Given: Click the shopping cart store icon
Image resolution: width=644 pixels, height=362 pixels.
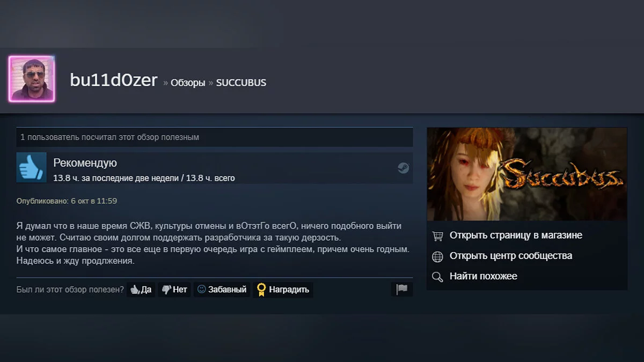Looking at the screenshot, I should coord(438,236).
